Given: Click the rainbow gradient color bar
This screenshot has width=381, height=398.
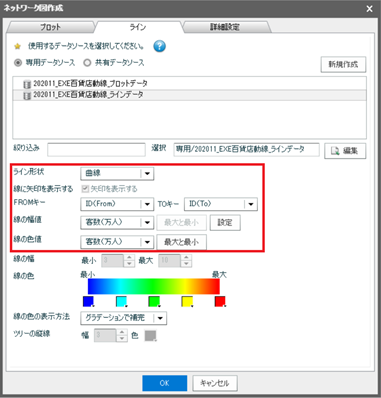Looking at the screenshot, I should (154, 286).
